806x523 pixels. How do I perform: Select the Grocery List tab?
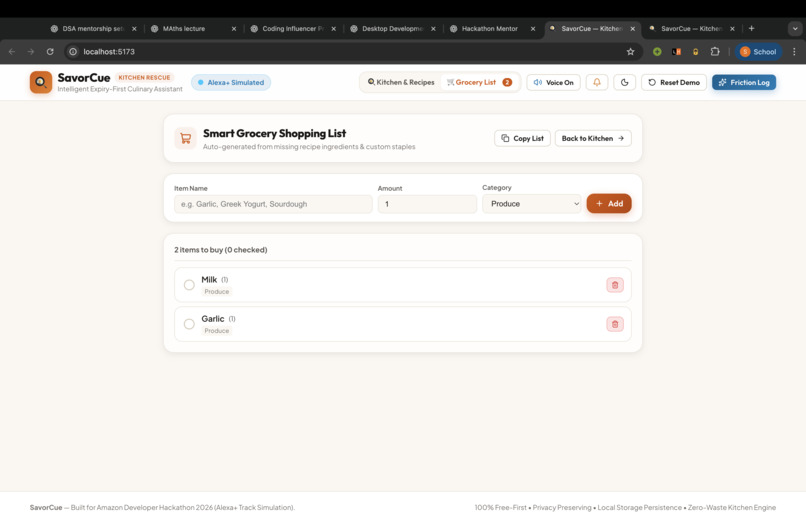(479, 82)
